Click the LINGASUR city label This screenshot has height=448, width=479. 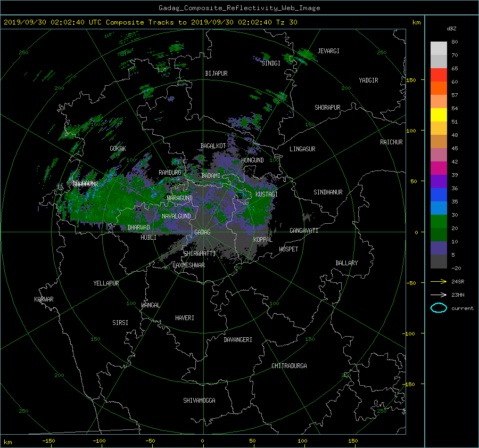(x=302, y=149)
